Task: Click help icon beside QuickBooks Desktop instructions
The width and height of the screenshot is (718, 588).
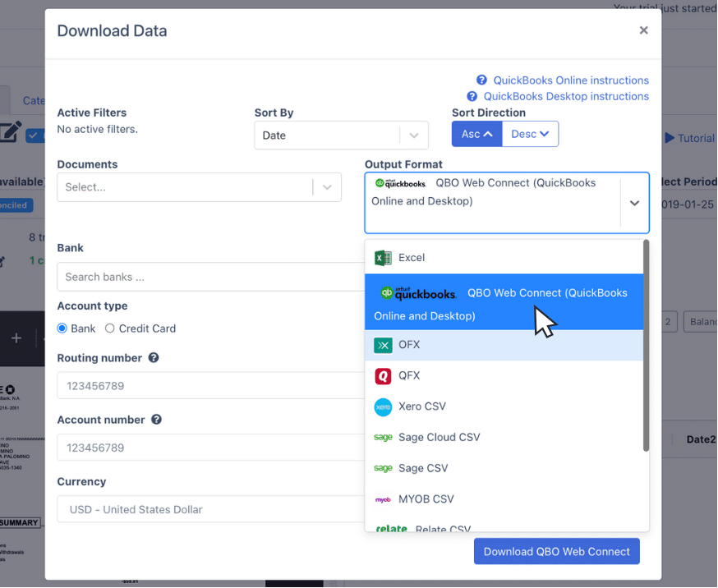Action: [x=472, y=96]
